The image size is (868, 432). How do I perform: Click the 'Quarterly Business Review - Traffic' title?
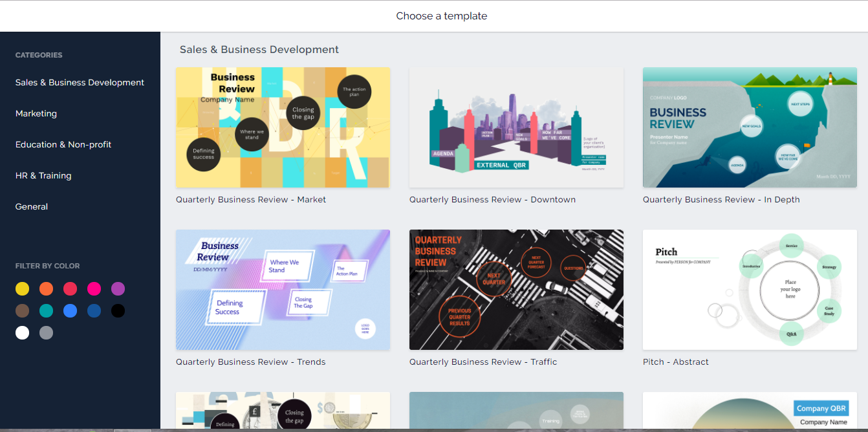click(483, 362)
